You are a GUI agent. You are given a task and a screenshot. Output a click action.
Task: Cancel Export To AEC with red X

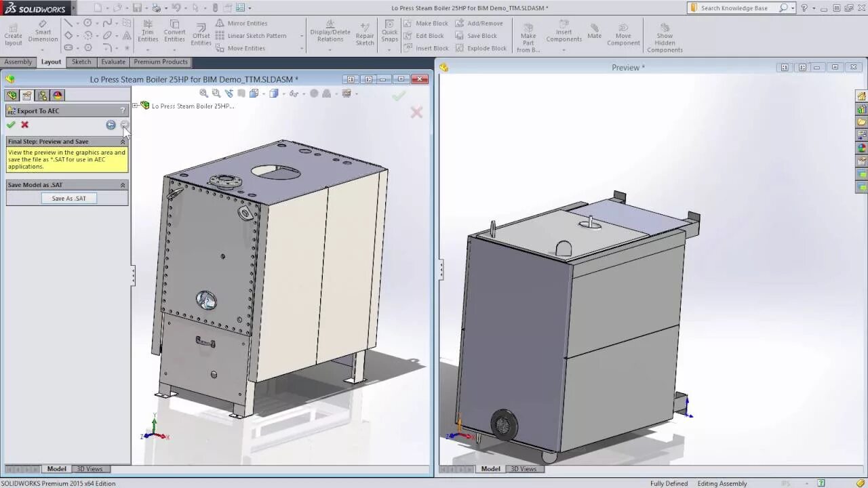click(24, 125)
